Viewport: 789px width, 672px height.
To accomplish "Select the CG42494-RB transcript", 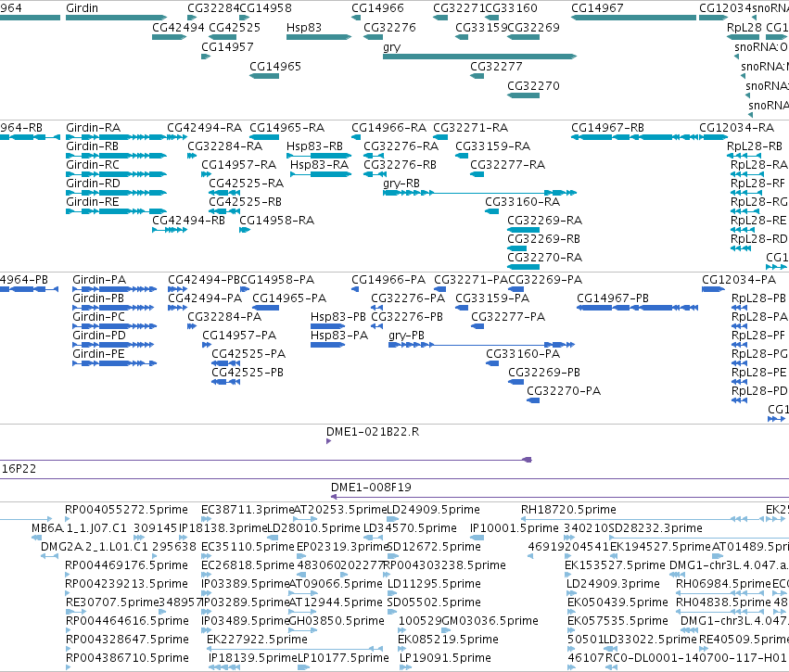I will 170,230.
